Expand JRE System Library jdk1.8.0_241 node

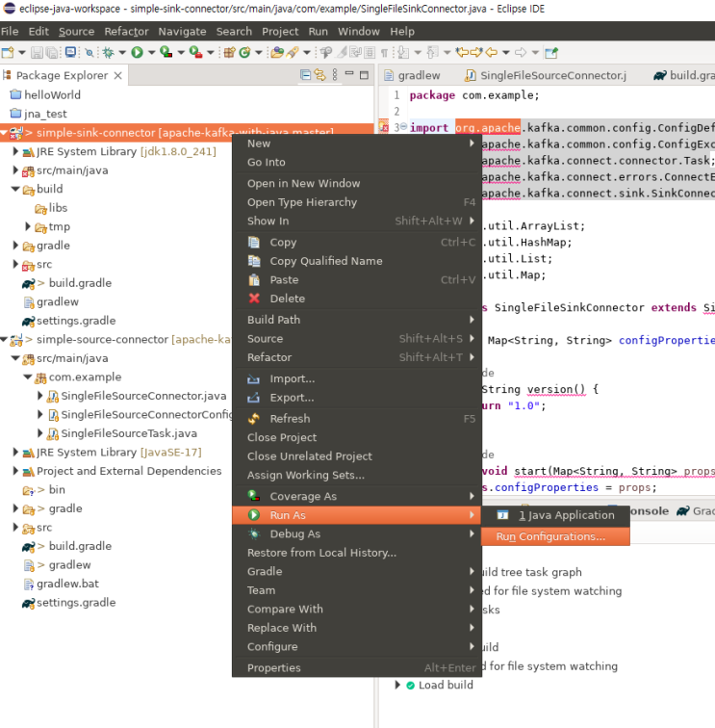coord(15,151)
